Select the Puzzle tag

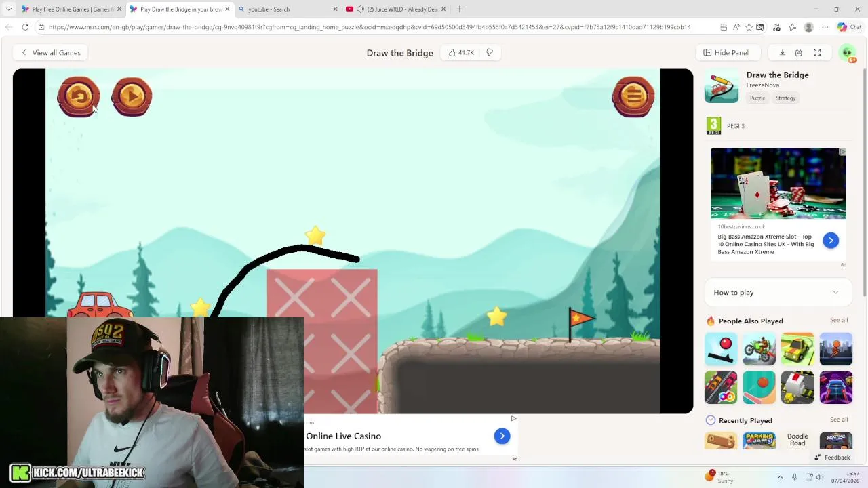757,98
